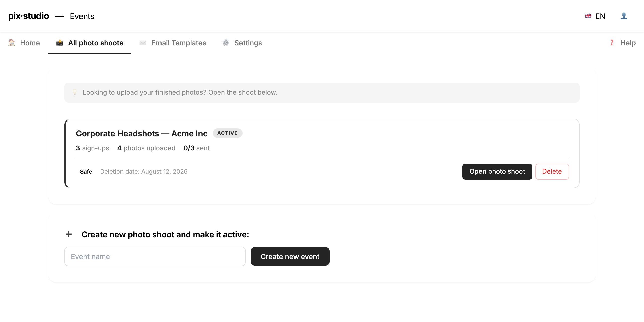Open the Help link
Image resolution: width=644 pixels, height=322 pixels.
click(x=628, y=43)
